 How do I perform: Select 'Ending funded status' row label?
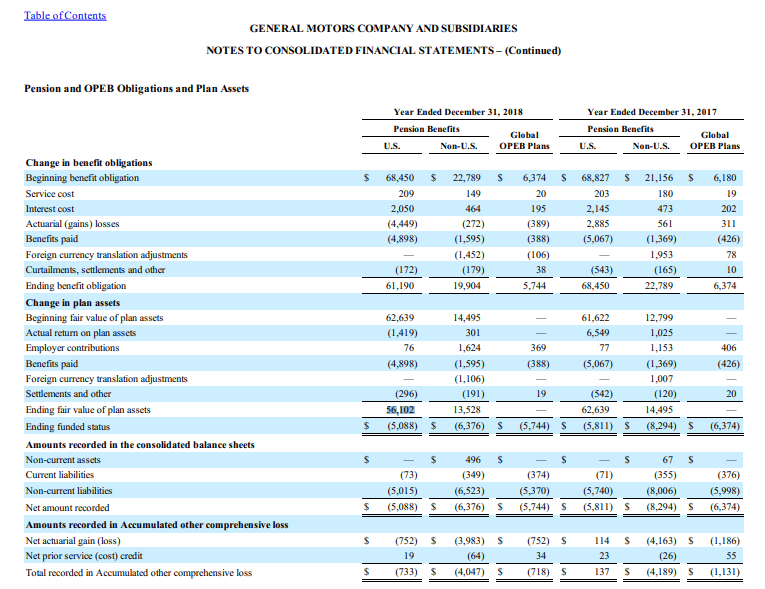tap(68, 427)
